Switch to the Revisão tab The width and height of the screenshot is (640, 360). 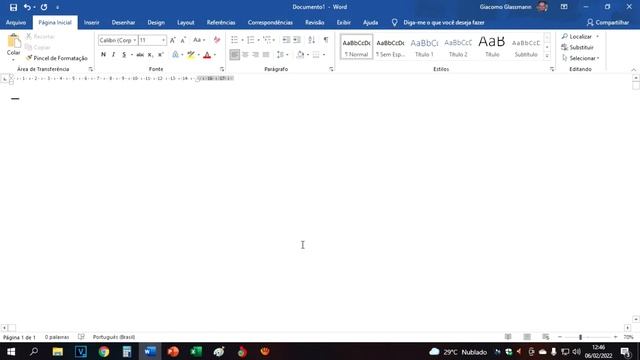click(x=314, y=22)
